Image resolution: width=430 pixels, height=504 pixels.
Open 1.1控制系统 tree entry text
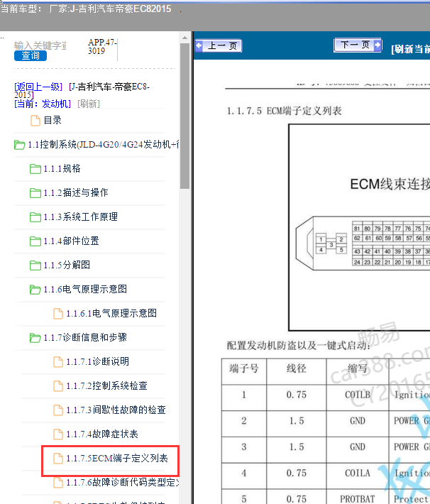pyautogui.click(x=103, y=145)
